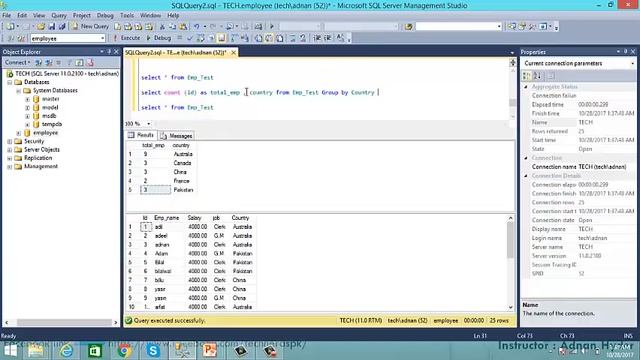This screenshot has width=640, height=360.
Task: Click the Copy icon in toolbar
Action: [173, 27]
